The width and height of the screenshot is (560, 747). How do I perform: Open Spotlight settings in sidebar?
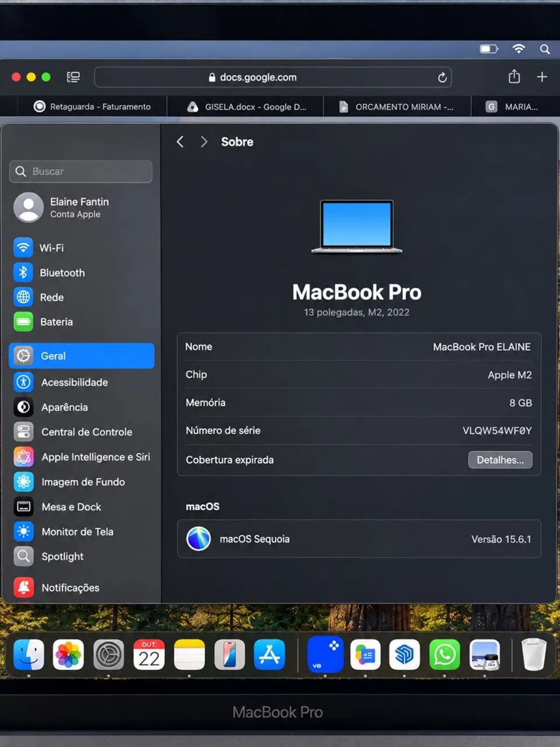coord(49,557)
